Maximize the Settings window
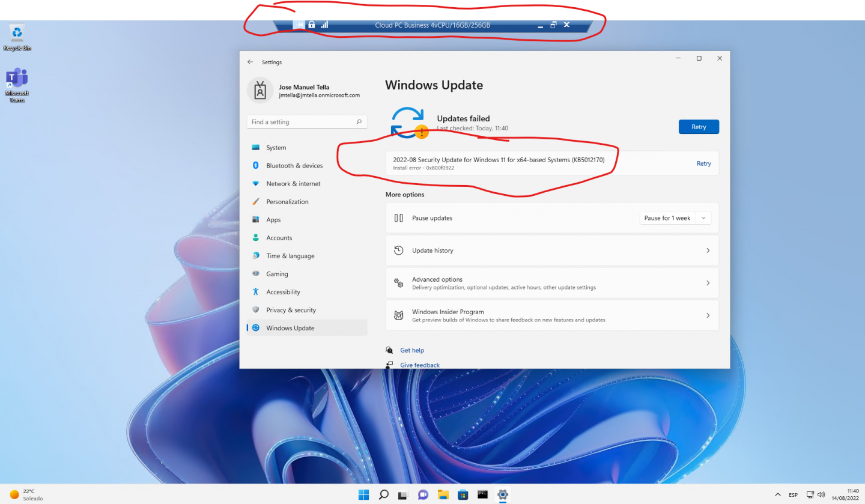This screenshot has width=865, height=504. [x=699, y=58]
